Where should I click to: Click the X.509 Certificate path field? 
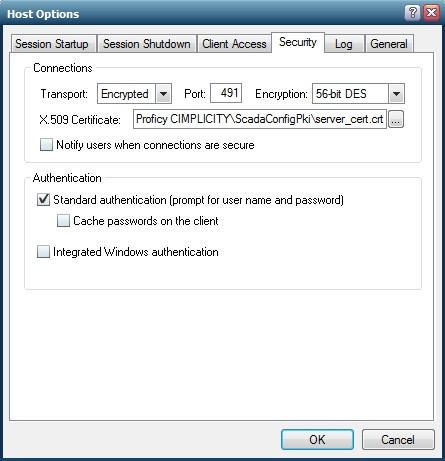pos(260,119)
